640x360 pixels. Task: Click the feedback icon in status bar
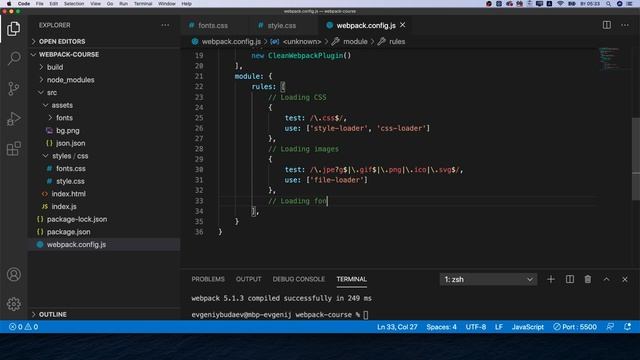point(610,327)
